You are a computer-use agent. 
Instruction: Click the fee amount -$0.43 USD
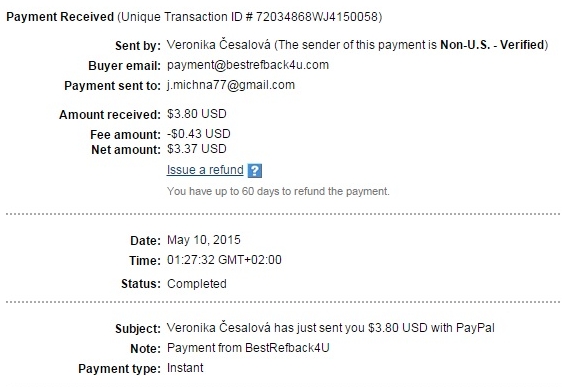pyautogui.click(x=199, y=134)
